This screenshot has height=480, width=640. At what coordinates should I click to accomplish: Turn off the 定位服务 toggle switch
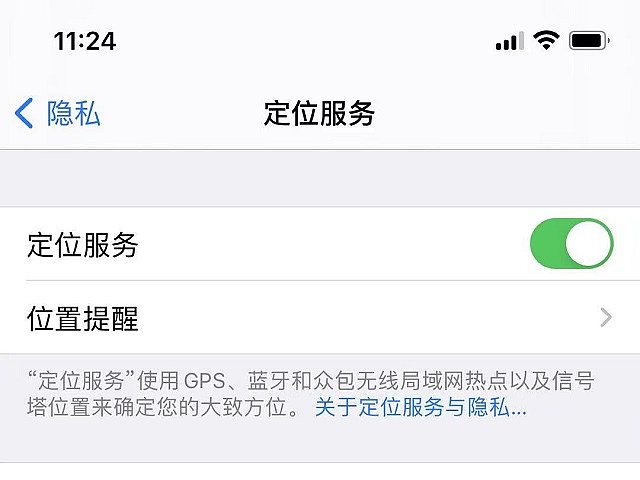(572, 244)
